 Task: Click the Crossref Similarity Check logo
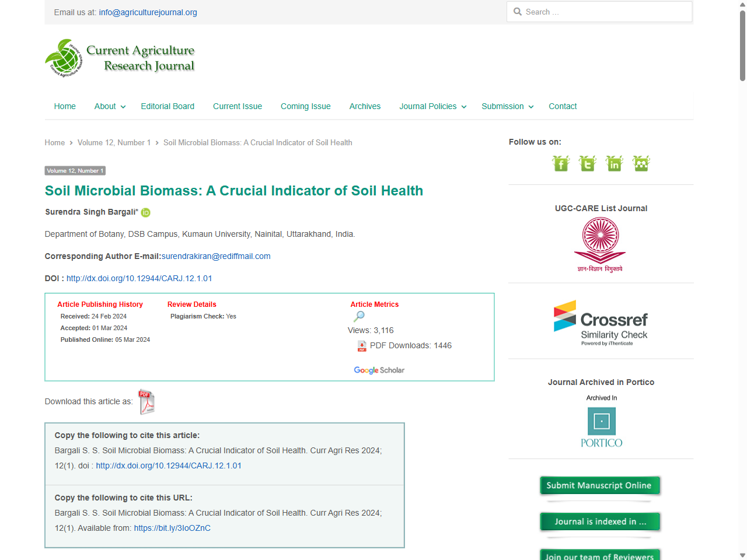point(601,322)
